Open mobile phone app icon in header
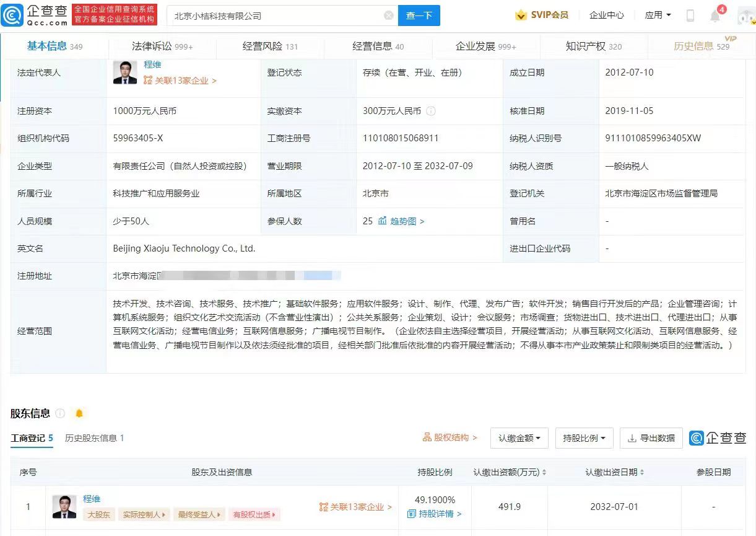Screen dimensions: 756x536 tap(690, 15)
